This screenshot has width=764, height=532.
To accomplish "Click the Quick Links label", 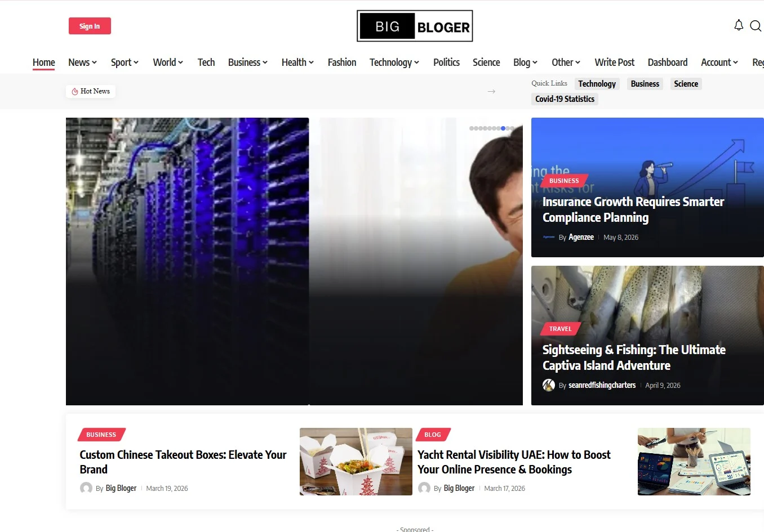I will [549, 83].
